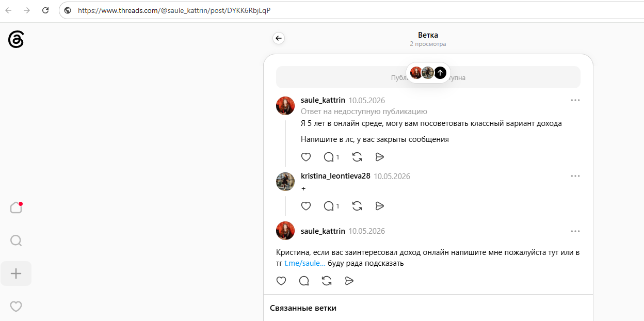Reload the page with refresh icon

click(x=45, y=10)
